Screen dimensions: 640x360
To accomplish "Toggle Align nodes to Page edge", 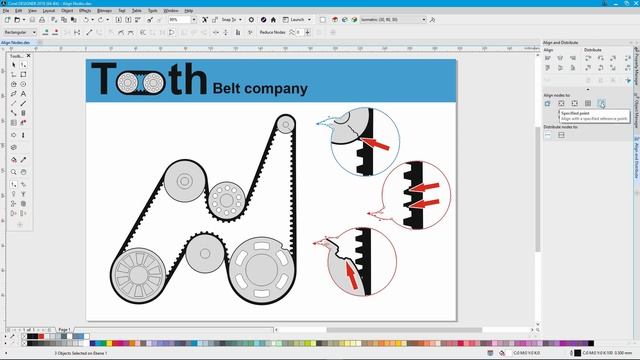I will [x=561, y=103].
